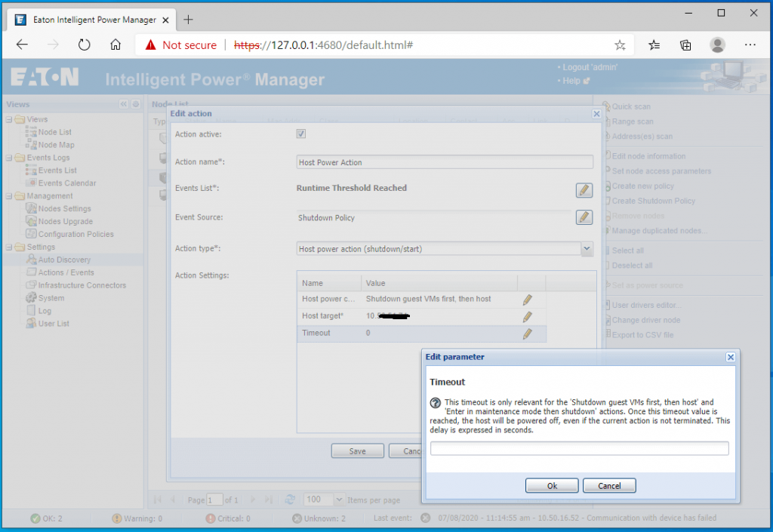The height and width of the screenshot is (532, 773).
Task: Click Create Shutdown Policy
Action: pos(653,201)
